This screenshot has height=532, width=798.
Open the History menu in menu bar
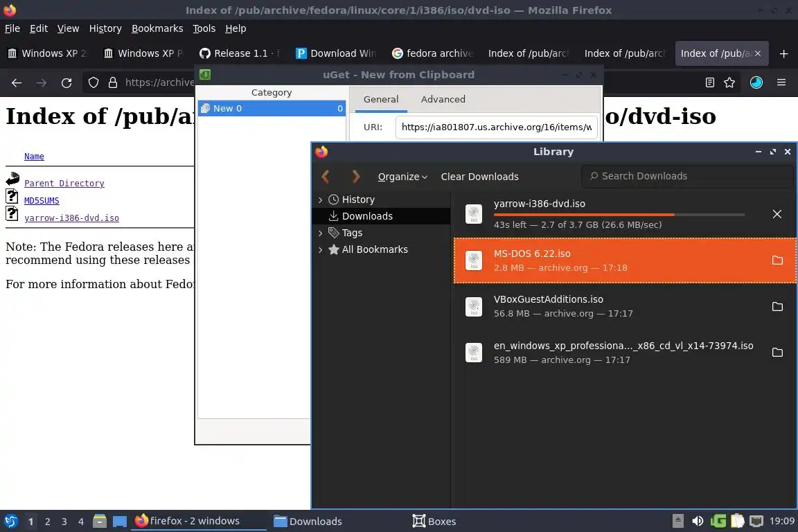(x=105, y=28)
